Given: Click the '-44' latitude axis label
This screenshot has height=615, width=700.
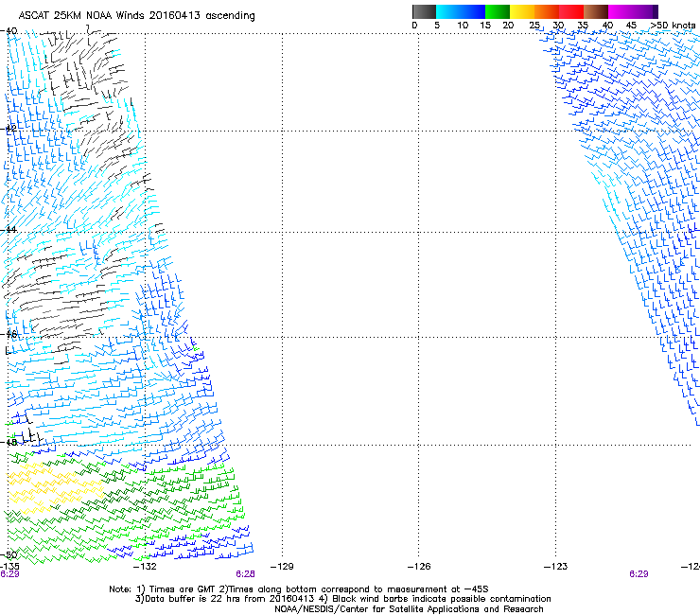Looking at the screenshot, I should click(9, 230).
